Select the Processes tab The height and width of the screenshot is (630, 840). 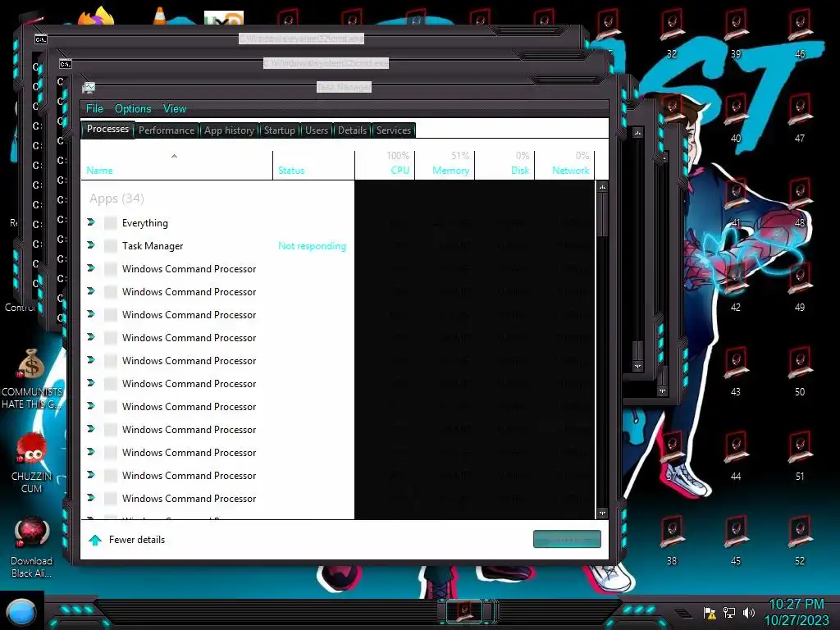107,129
